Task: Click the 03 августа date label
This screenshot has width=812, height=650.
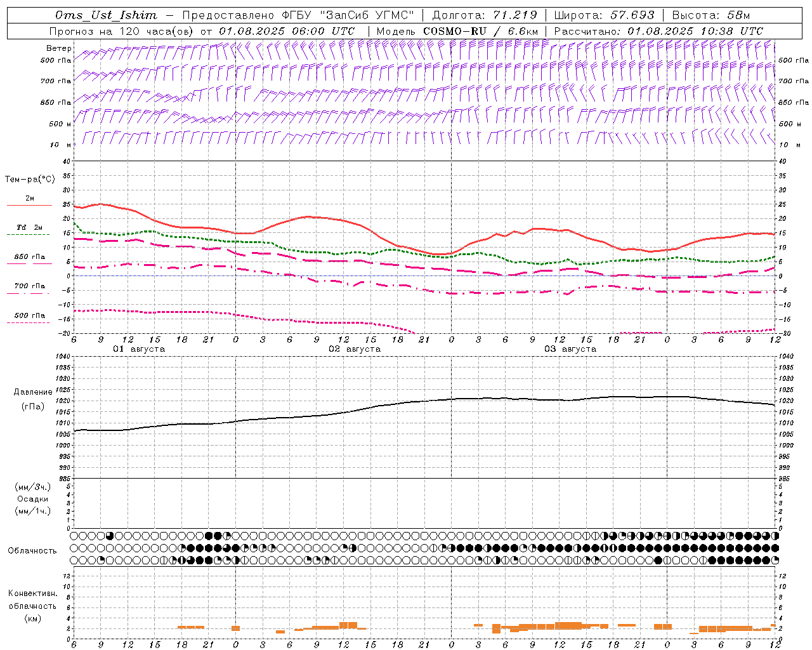Action: (x=570, y=349)
